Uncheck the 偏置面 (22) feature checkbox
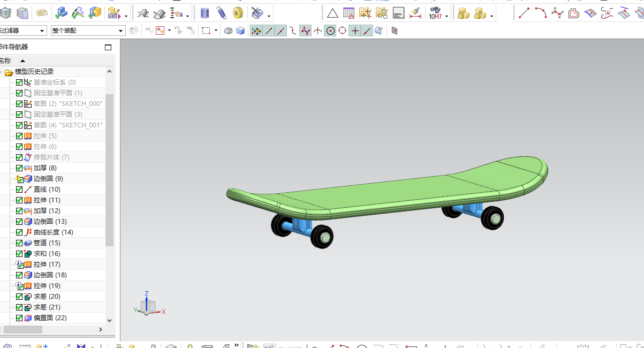 click(x=19, y=318)
